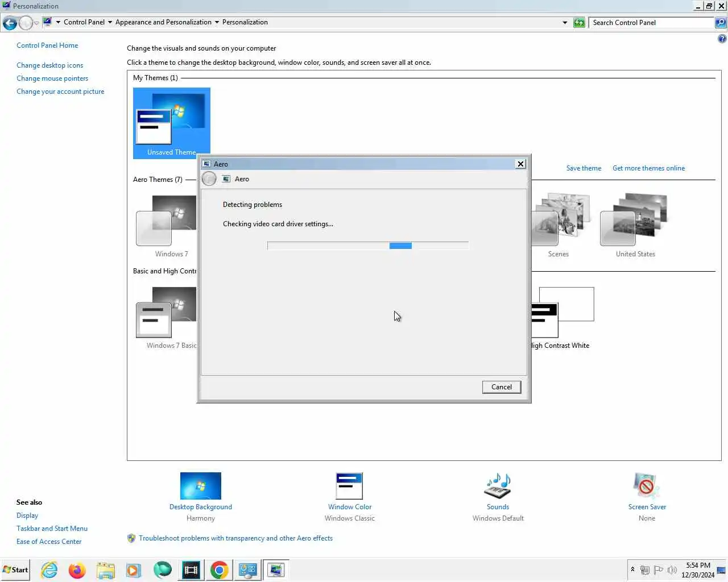Open Taskbar and Start Menu link
Viewport: 728px width, 582px height.
52,529
